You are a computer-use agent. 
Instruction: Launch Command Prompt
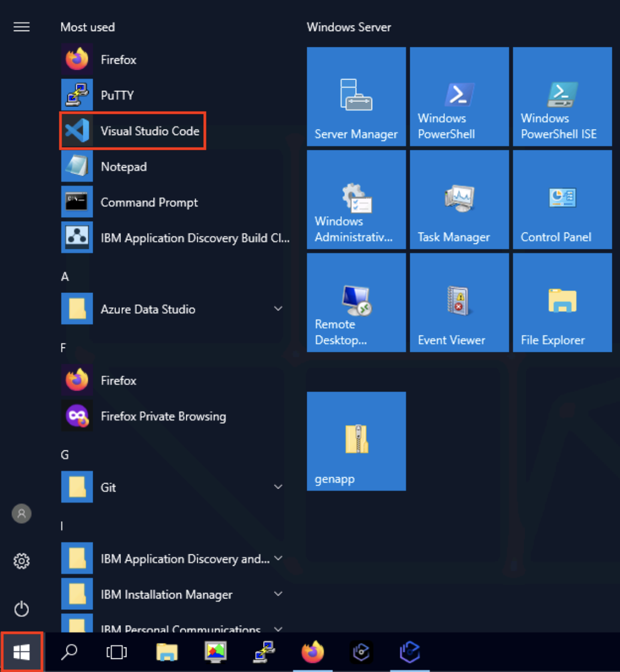(174, 202)
